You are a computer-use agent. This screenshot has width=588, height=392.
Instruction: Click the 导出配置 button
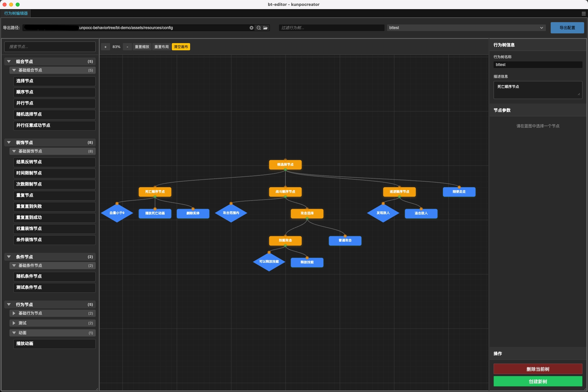coord(567,28)
